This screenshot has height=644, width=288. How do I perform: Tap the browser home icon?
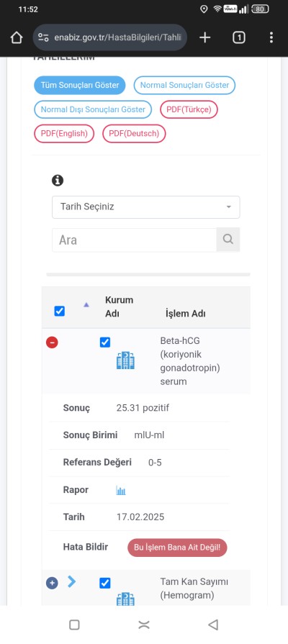[16, 38]
